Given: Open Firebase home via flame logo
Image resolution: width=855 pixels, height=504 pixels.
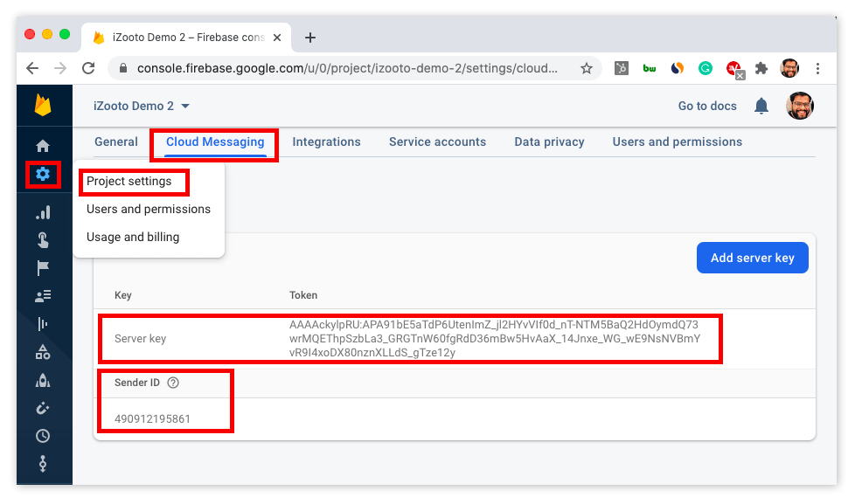Looking at the screenshot, I should tap(43, 105).
